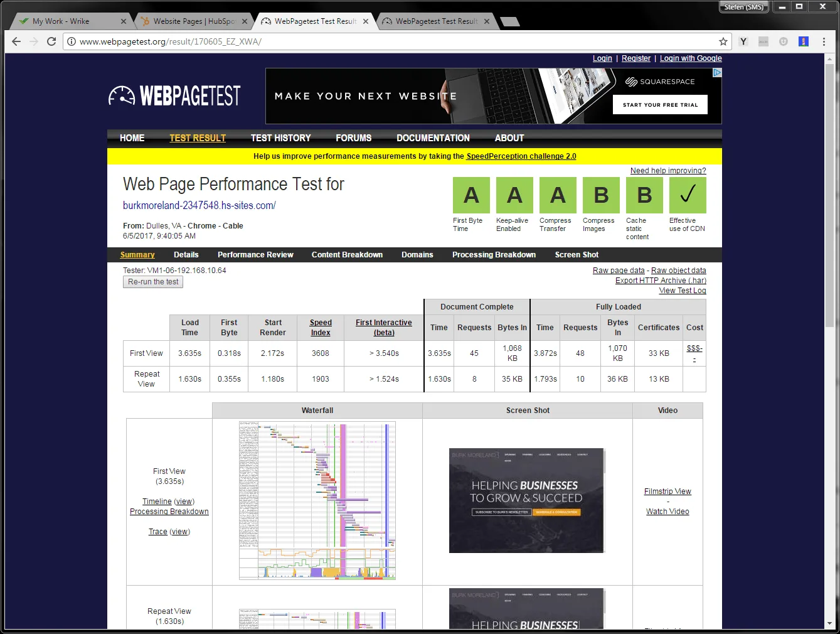Click the First View screenshot thumbnail
840x634 pixels.
[x=526, y=500]
